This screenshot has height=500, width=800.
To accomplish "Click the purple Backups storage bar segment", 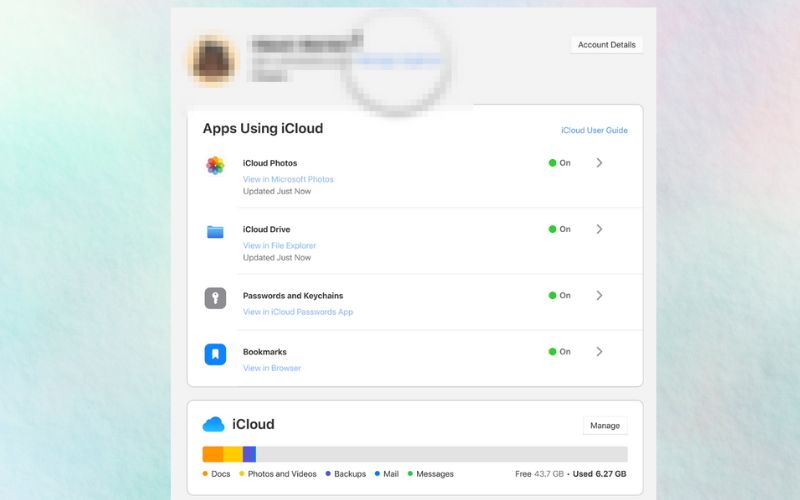I will click(x=249, y=454).
